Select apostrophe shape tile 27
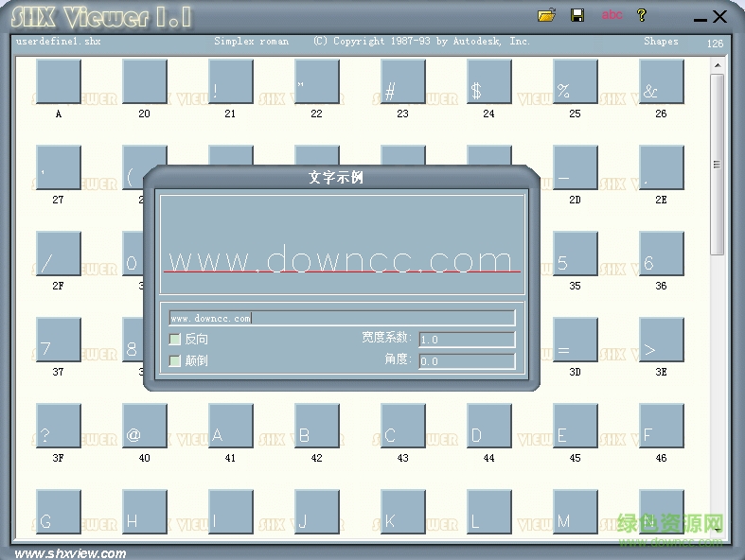 59,167
